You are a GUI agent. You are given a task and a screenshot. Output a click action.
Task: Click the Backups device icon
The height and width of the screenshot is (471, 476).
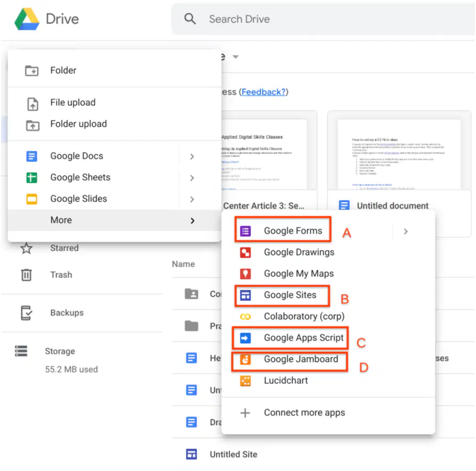[x=26, y=313]
